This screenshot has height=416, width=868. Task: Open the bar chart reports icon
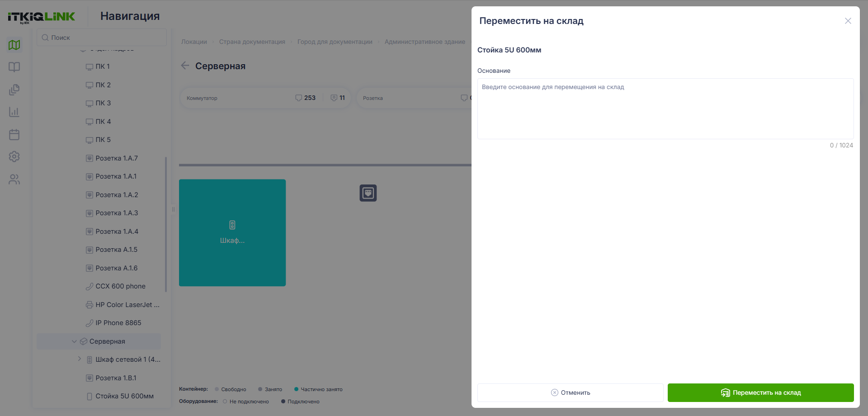(14, 112)
